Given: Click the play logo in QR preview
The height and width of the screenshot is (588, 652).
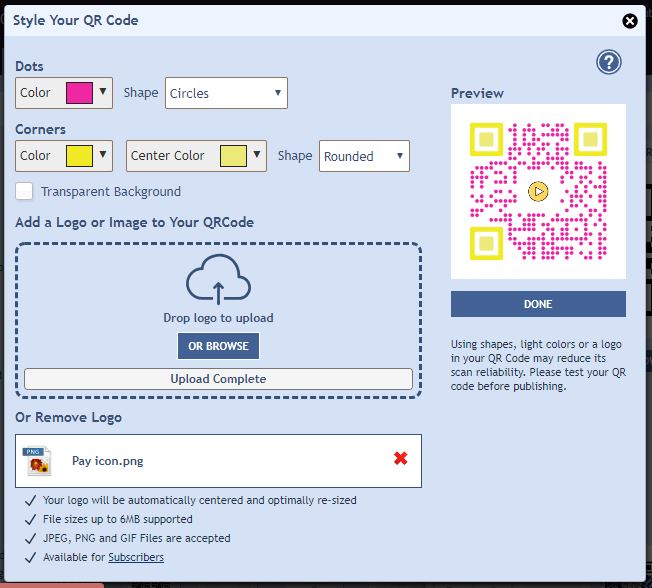Looking at the screenshot, I should (x=538, y=191).
